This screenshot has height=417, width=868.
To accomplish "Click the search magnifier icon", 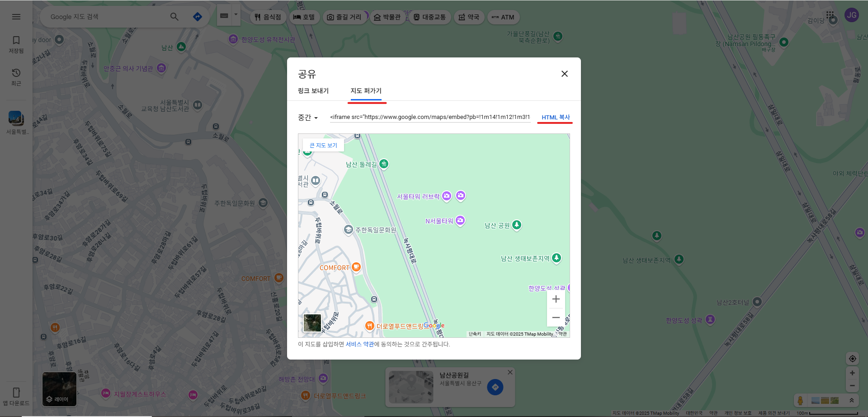I will [x=174, y=17].
